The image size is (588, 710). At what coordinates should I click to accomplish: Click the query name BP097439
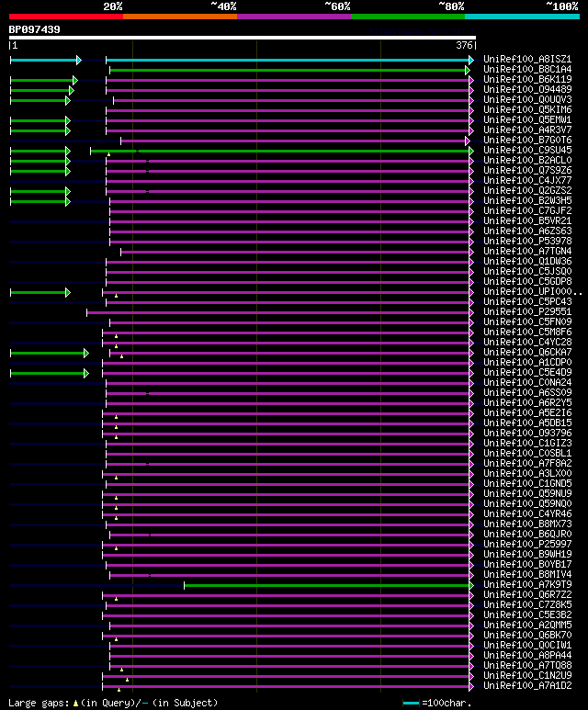34,30
